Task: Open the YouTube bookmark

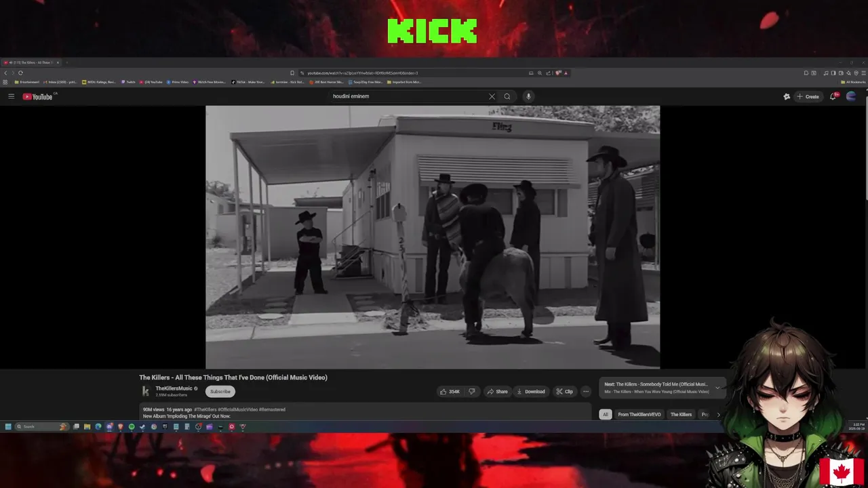Action: click(151, 82)
